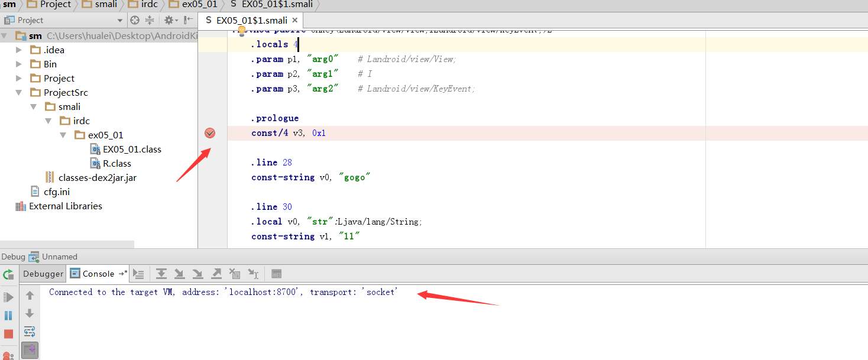
Task: Expand the Project folder in tree
Action: (20, 78)
